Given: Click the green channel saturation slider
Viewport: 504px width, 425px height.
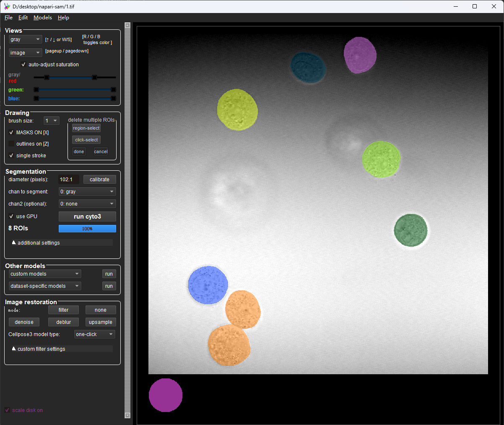Looking at the screenshot, I should (x=75, y=90).
